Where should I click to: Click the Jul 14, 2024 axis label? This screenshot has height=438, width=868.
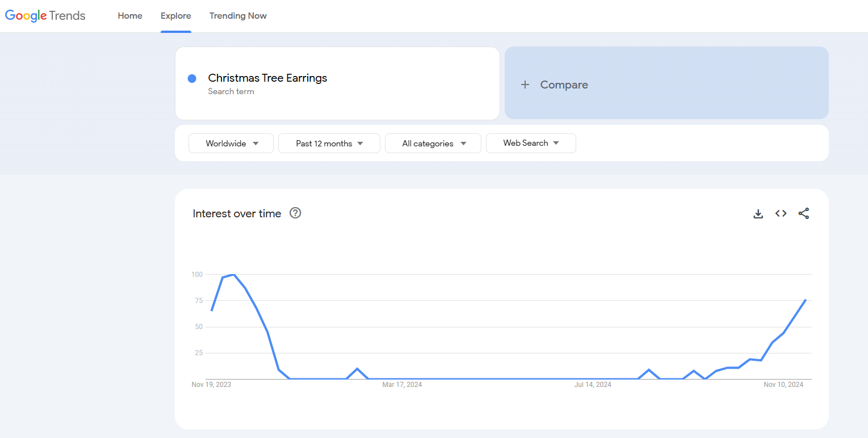(593, 385)
